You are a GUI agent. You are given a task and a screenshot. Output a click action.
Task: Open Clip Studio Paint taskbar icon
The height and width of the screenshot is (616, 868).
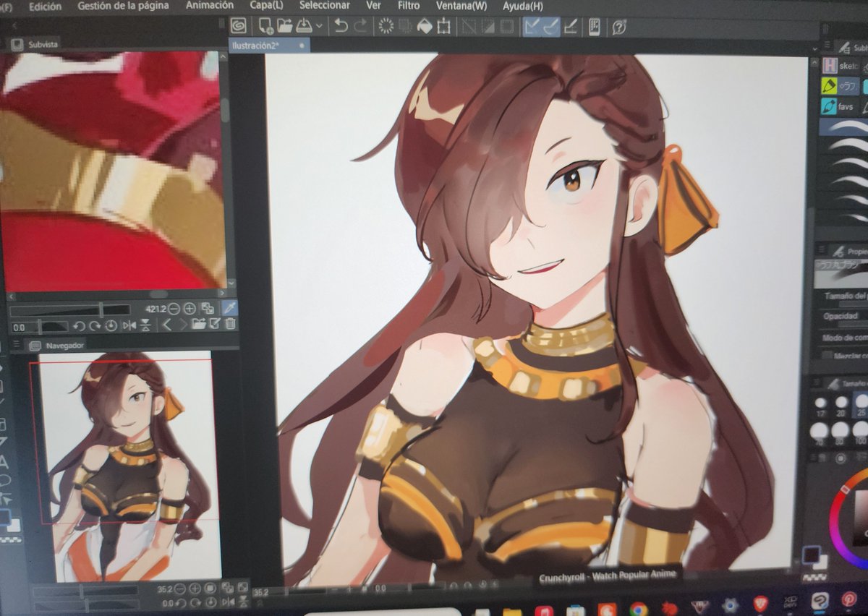pos(820,601)
